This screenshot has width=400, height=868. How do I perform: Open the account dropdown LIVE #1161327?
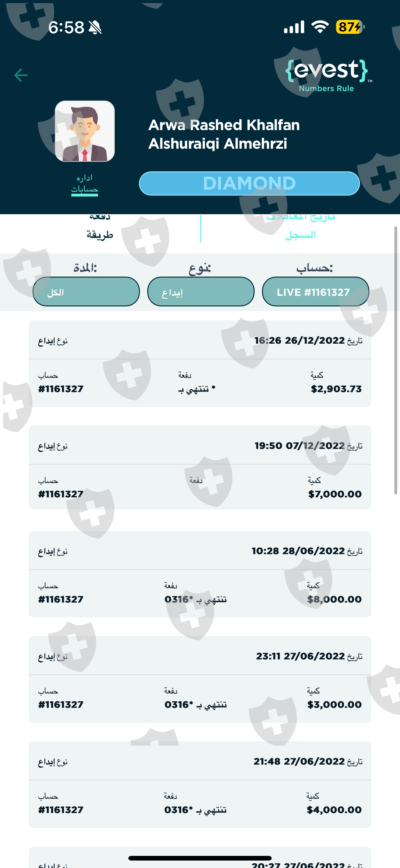tap(315, 292)
